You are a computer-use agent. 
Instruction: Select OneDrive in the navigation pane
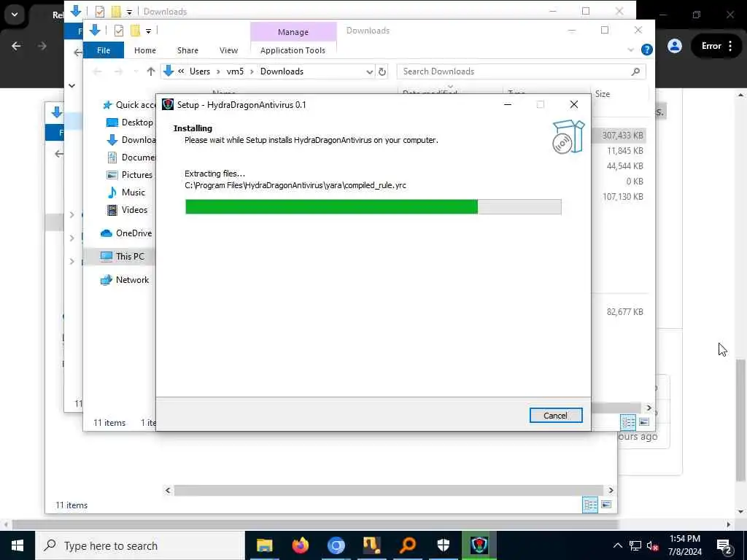[x=126, y=233]
